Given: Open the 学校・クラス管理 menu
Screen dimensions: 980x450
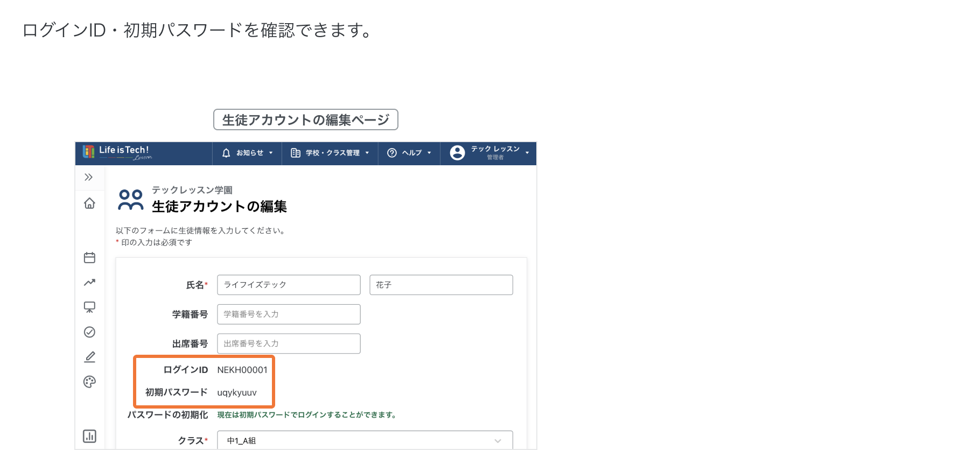Looking at the screenshot, I should click(x=330, y=153).
